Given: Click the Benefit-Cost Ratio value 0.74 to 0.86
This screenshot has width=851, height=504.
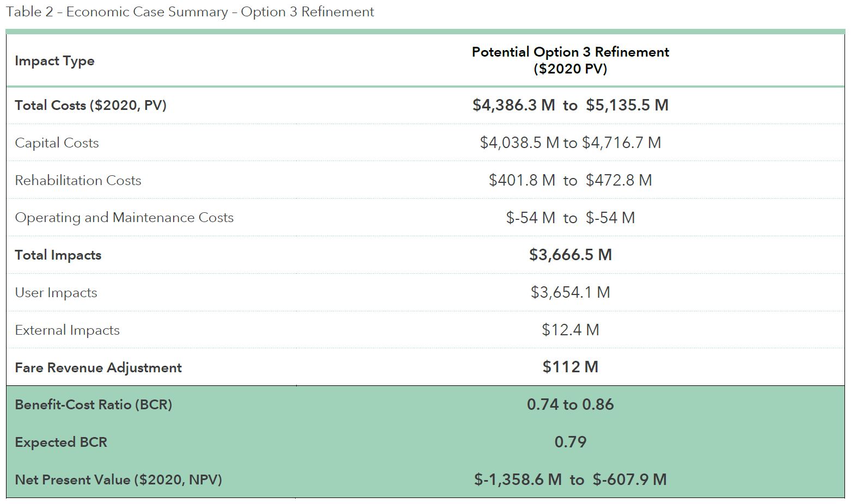Looking at the screenshot, I should coord(570,404).
